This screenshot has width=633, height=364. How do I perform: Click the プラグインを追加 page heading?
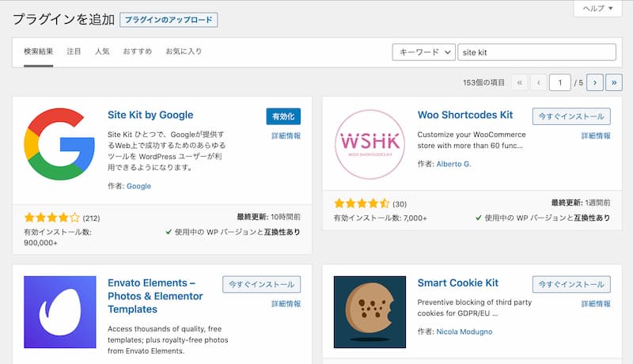(x=64, y=19)
